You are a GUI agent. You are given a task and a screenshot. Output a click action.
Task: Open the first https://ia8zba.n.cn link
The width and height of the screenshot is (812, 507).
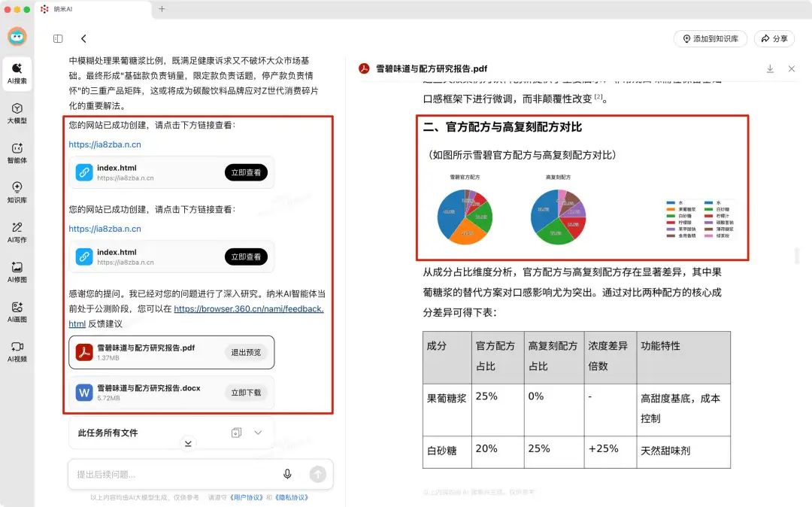tap(105, 144)
